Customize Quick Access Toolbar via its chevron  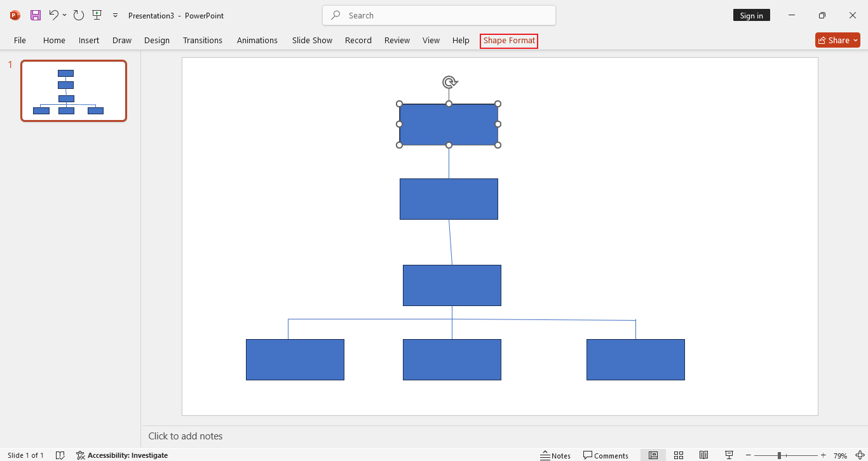pos(115,15)
